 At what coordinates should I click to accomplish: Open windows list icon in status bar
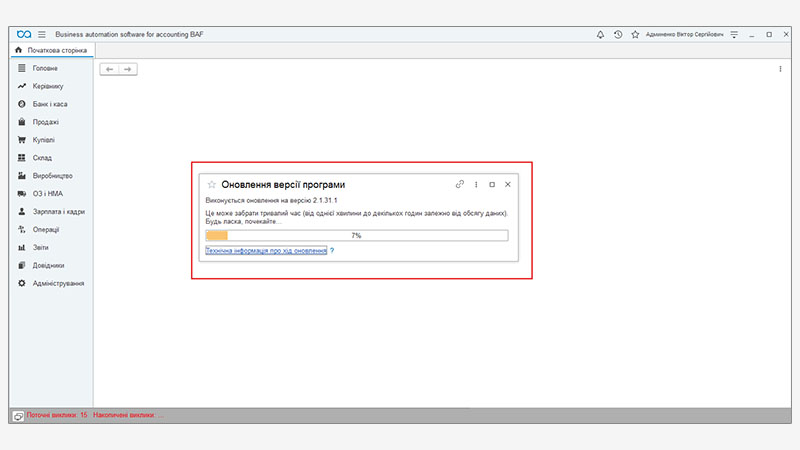18,414
